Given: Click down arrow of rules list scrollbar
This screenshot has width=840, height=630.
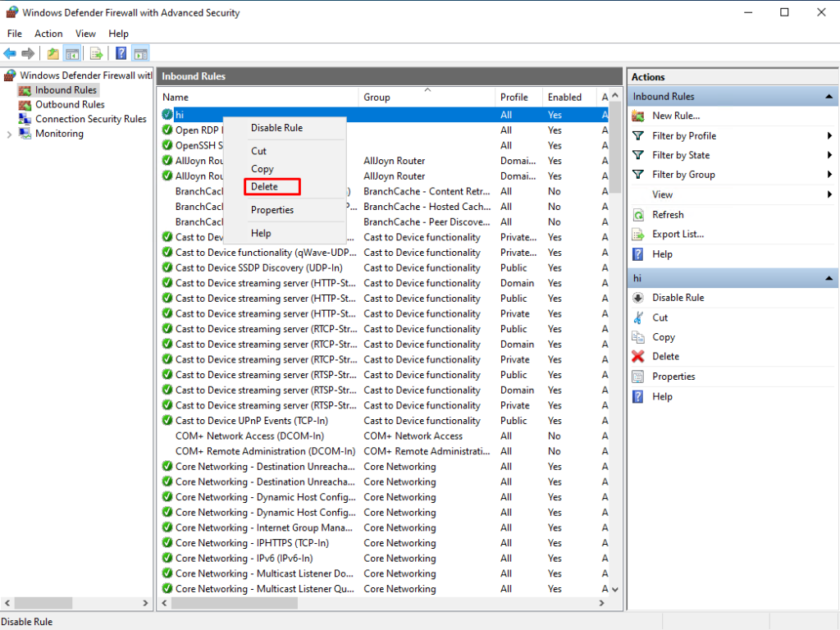Looking at the screenshot, I should [x=615, y=589].
